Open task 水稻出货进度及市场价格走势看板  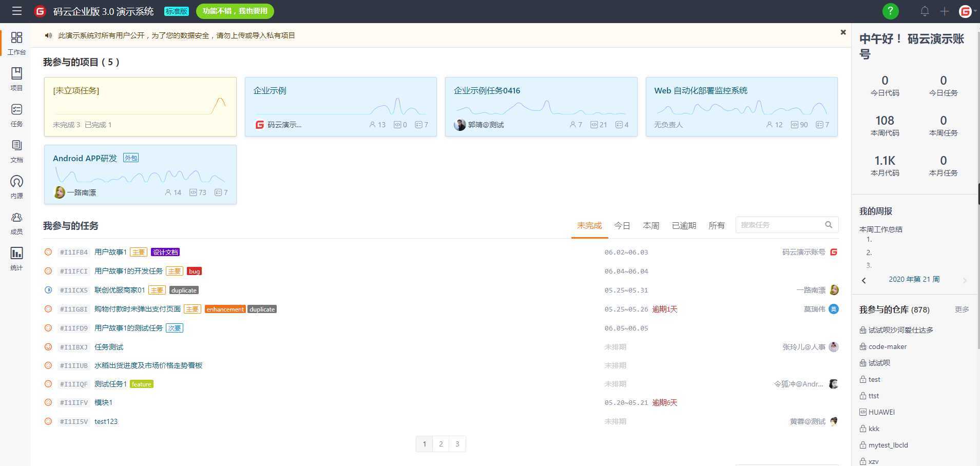coord(148,365)
